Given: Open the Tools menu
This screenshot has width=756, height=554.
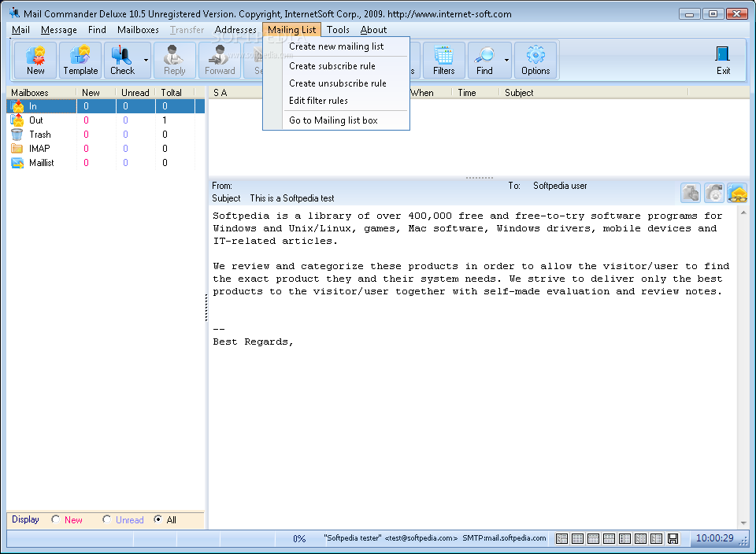Looking at the screenshot, I should point(338,30).
